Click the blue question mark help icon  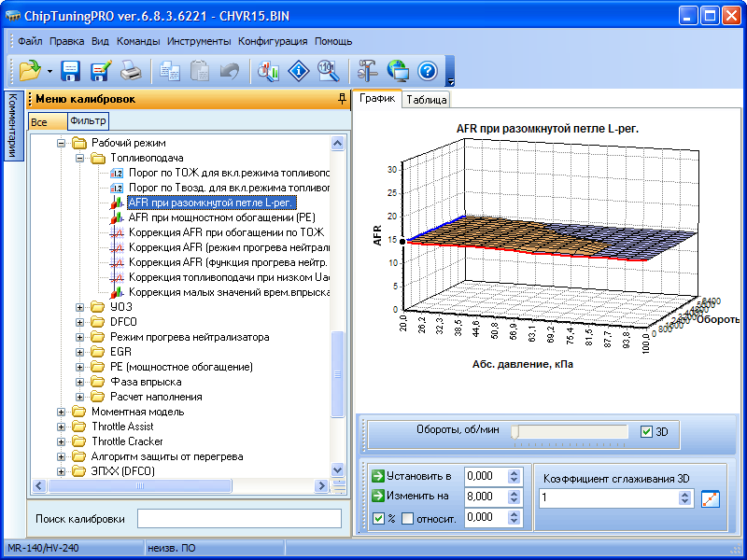(x=428, y=71)
